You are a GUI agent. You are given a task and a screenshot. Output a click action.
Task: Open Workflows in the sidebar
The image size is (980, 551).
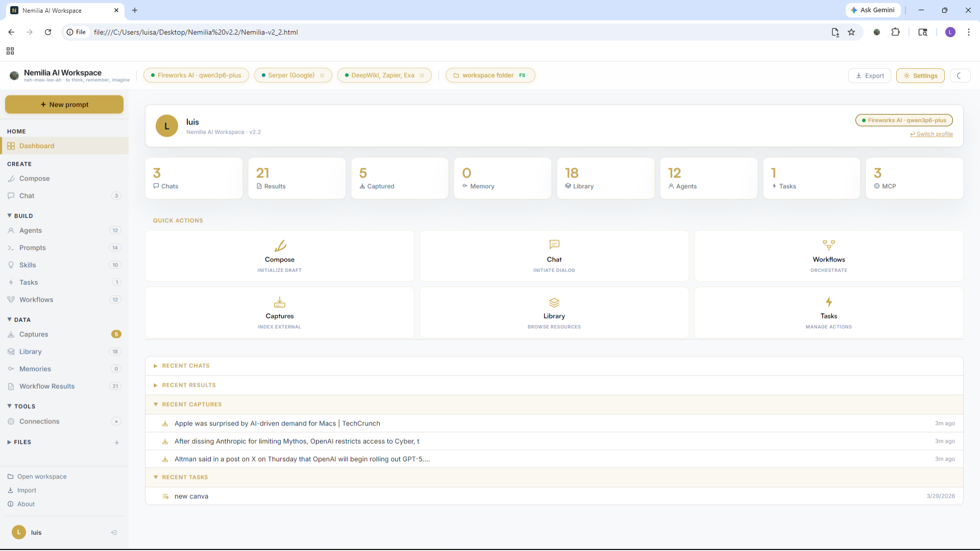click(x=64, y=300)
